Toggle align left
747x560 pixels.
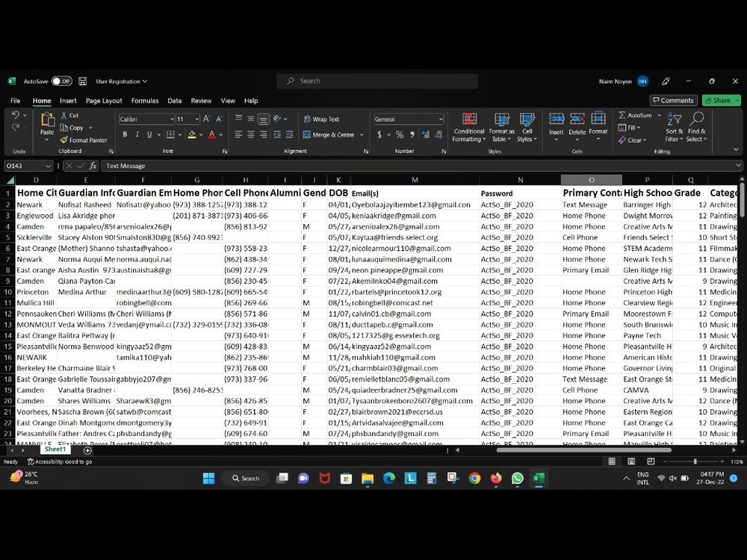[238, 134]
